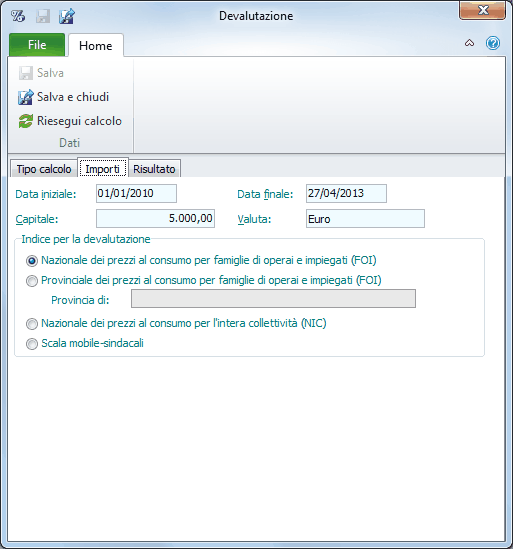
Task: Switch to the Tipo calcolo tab
Action: [x=44, y=169]
